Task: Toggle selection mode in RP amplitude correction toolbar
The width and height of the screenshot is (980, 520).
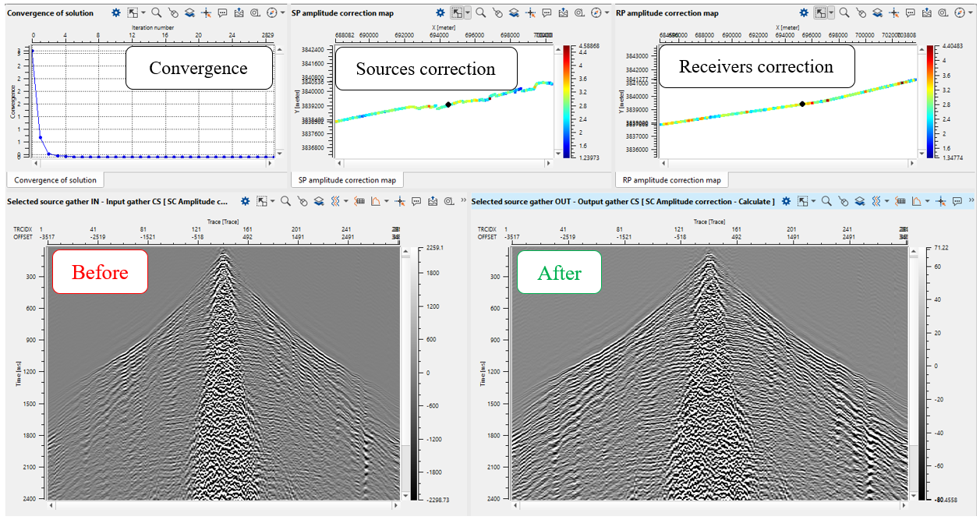Action: click(820, 13)
